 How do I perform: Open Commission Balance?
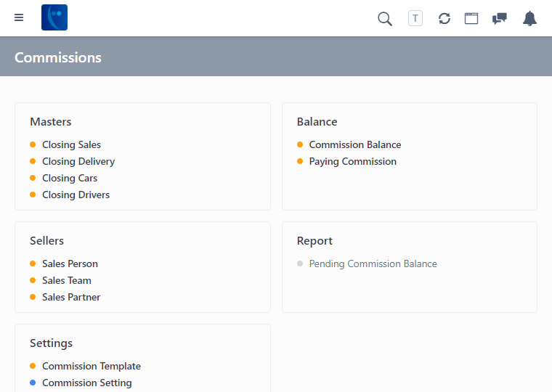tap(355, 144)
